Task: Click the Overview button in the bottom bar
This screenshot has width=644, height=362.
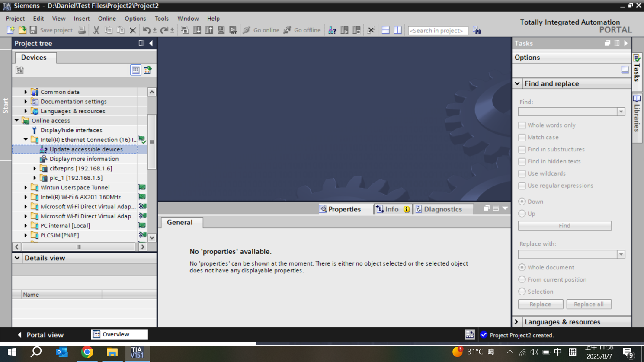Action: point(119,334)
